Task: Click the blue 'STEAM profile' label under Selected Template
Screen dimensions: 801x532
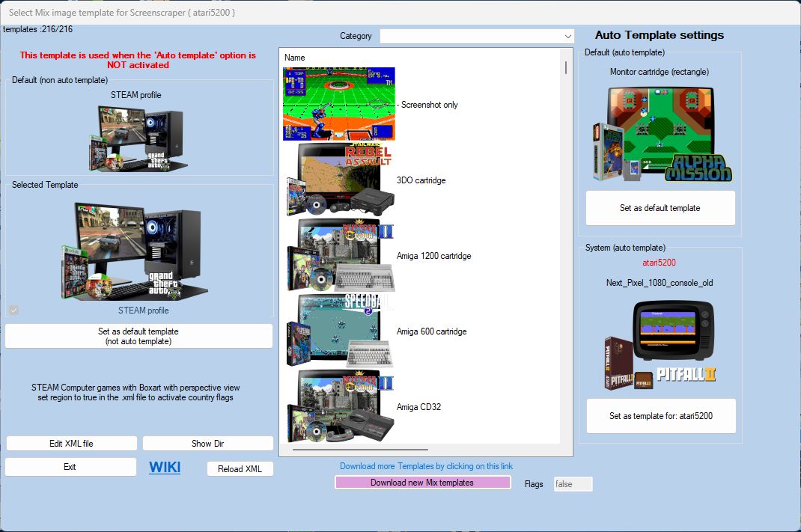Action: tap(144, 311)
